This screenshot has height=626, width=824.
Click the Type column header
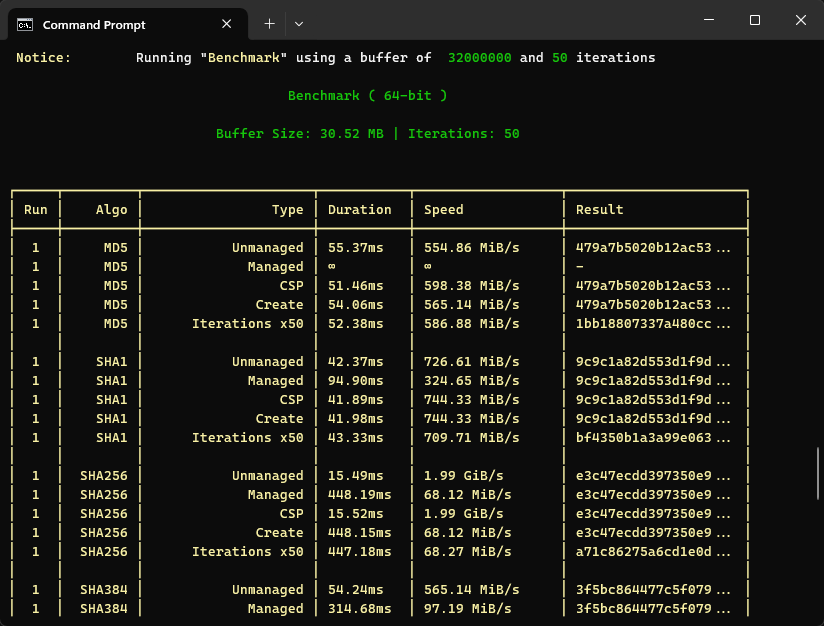(287, 210)
